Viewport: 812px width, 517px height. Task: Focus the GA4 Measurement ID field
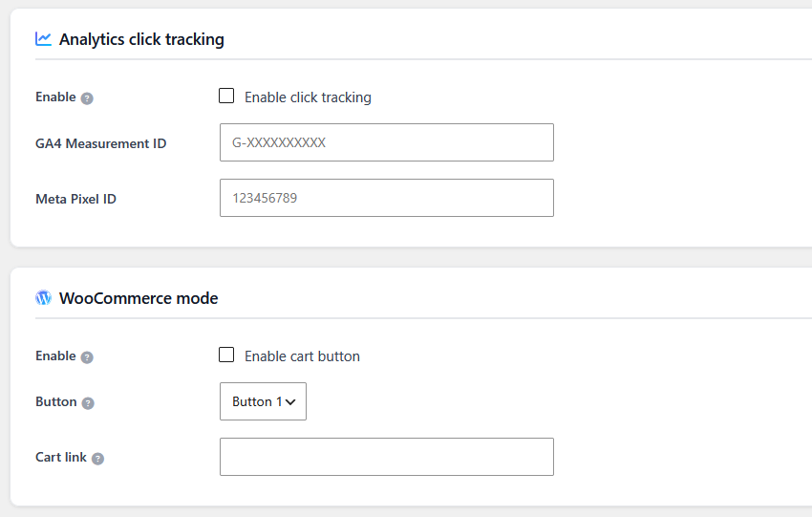coord(387,142)
